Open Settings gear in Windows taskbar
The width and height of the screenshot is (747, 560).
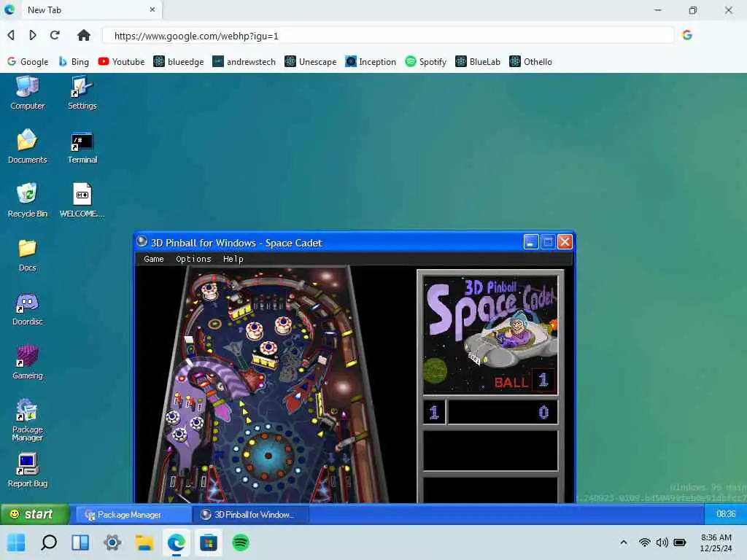click(112, 542)
